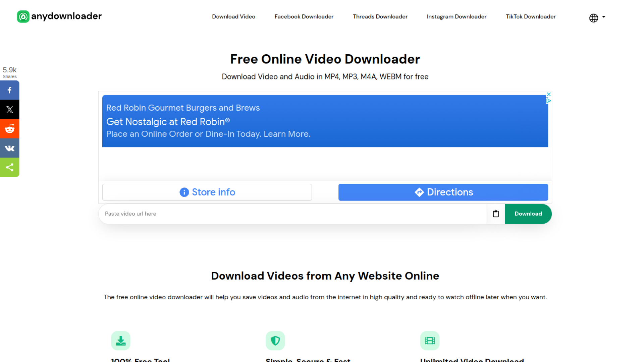Click inside the Paste video url field

point(235,214)
